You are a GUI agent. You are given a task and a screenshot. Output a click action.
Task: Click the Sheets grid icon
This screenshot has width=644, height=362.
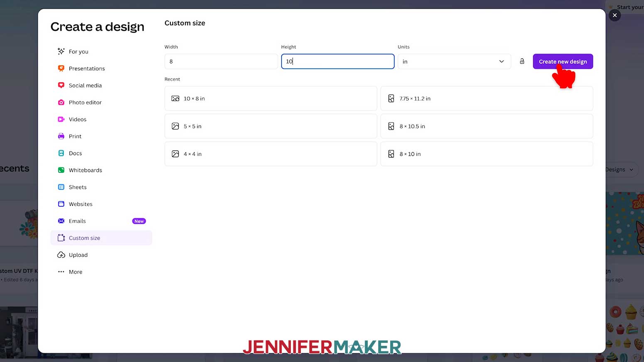pos(61,187)
